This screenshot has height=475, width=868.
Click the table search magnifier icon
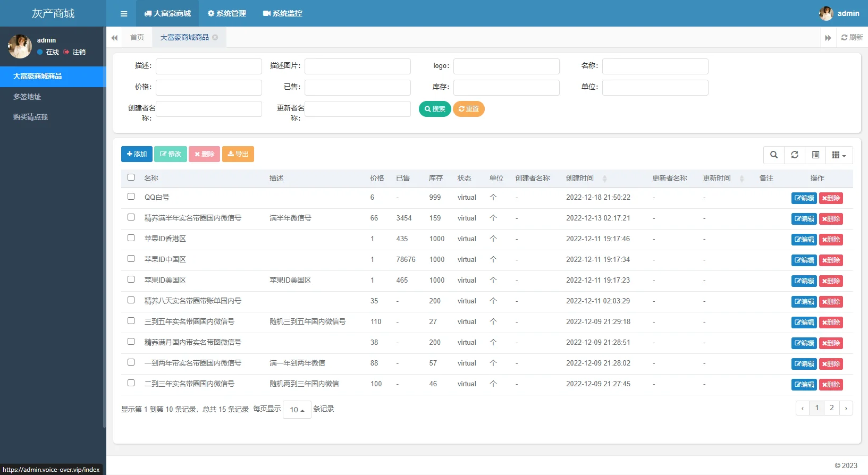point(774,155)
